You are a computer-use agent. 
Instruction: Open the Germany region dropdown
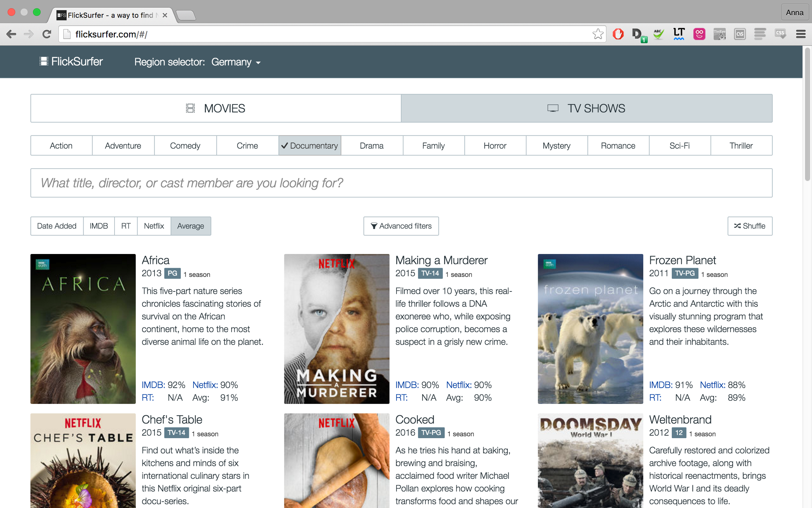tap(236, 62)
